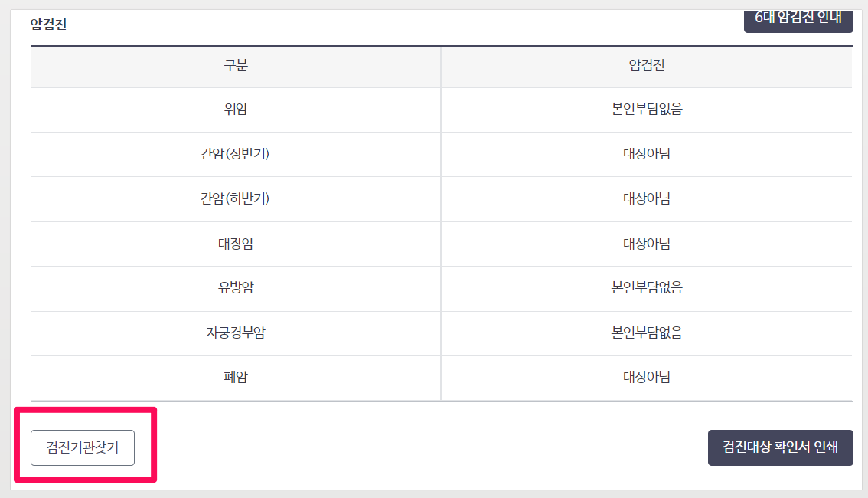Click 대상아님 status for 간암(상반기)
Viewport: 868px width, 498px height.
click(x=647, y=153)
